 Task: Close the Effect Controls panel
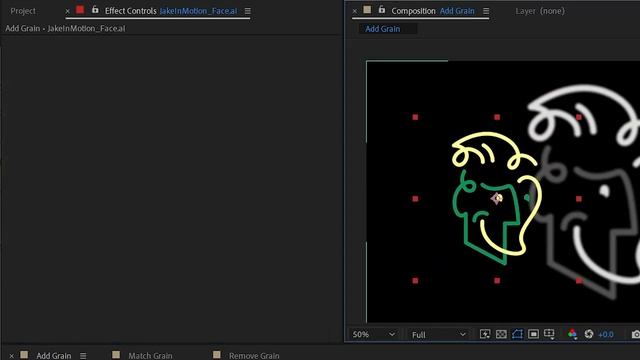click(x=67, y=11)
